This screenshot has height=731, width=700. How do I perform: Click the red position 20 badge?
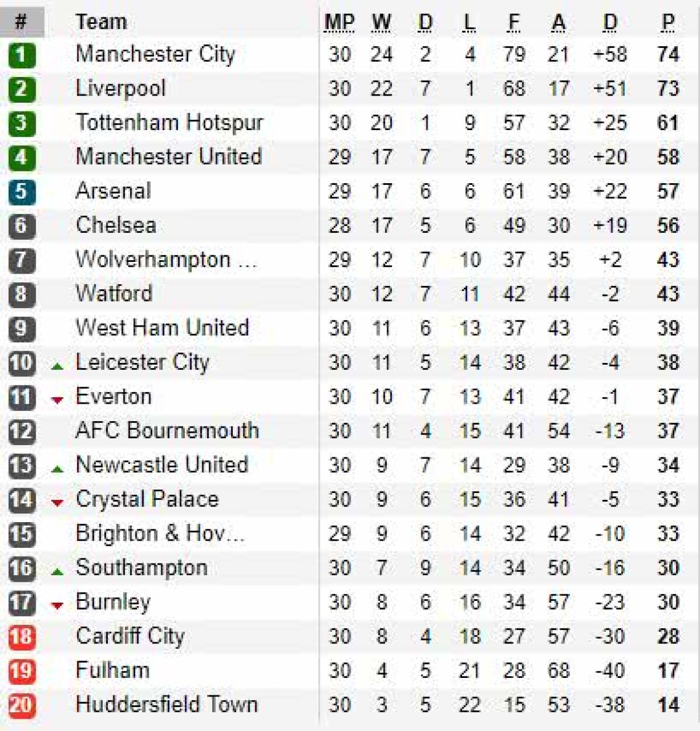pyautogui.click(x=22, y=705)
